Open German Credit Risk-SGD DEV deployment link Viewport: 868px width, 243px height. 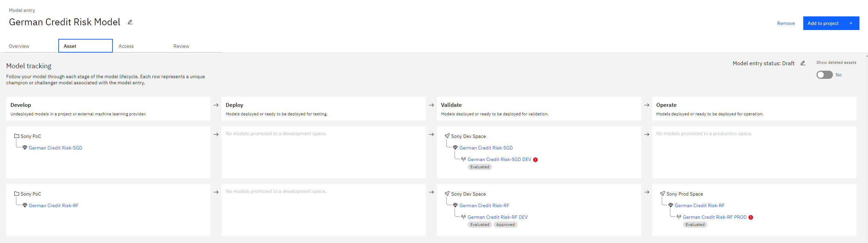pyautogui.click(x=499, y=159)
